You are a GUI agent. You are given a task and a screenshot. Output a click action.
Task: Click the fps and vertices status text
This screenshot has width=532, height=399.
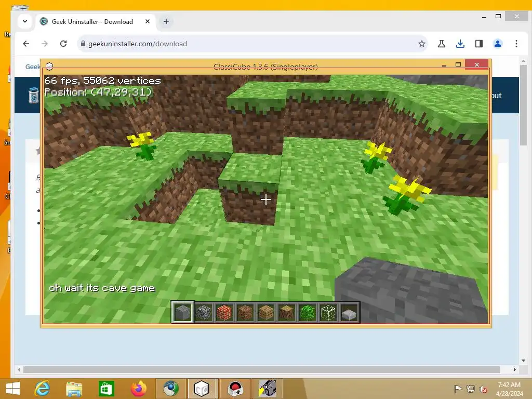click(x=103, y=81)
